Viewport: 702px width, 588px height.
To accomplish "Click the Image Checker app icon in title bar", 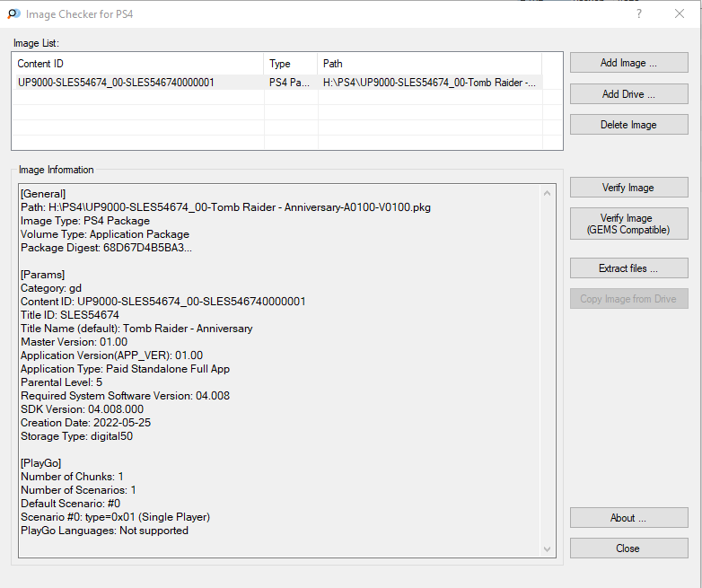I will pos(13,14).
